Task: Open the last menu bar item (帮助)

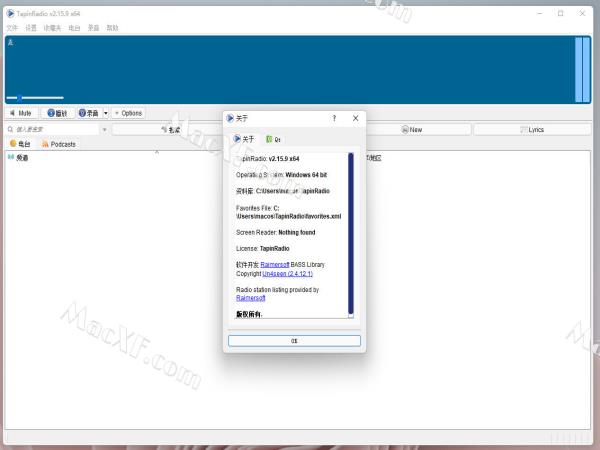Action: [112, 28]
